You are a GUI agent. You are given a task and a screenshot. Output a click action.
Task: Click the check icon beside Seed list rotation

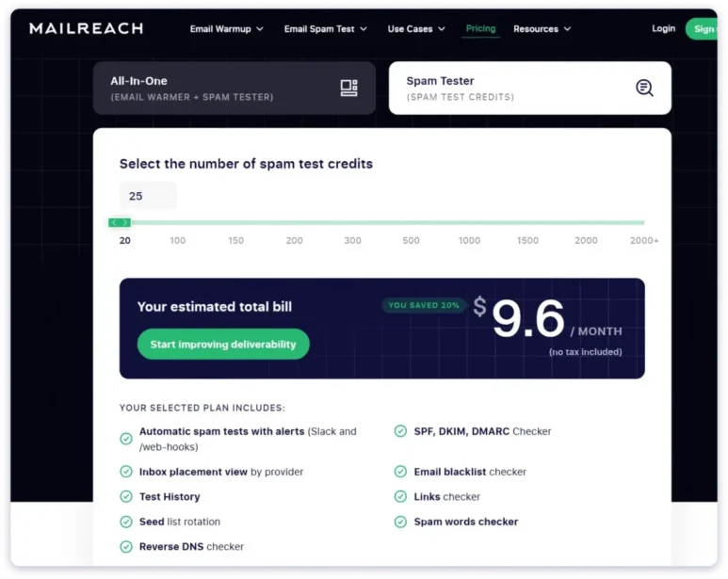point(126,522)
